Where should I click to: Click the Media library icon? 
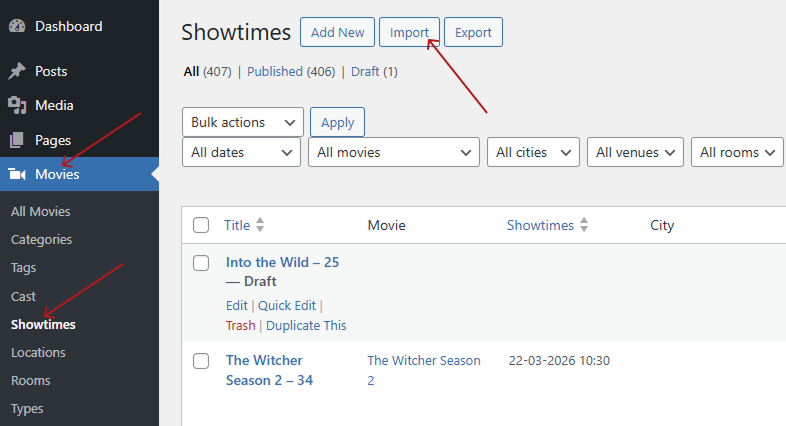tap(17, 105)
